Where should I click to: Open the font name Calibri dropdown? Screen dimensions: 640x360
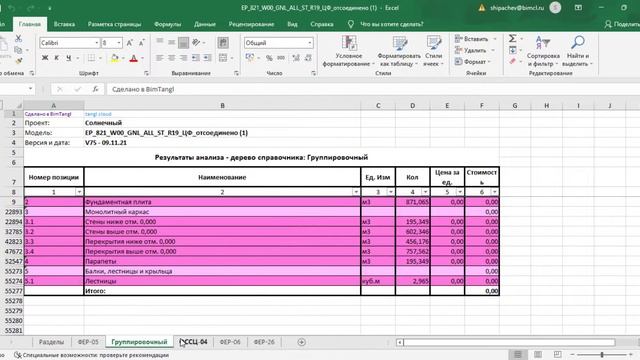coord(97,43)
